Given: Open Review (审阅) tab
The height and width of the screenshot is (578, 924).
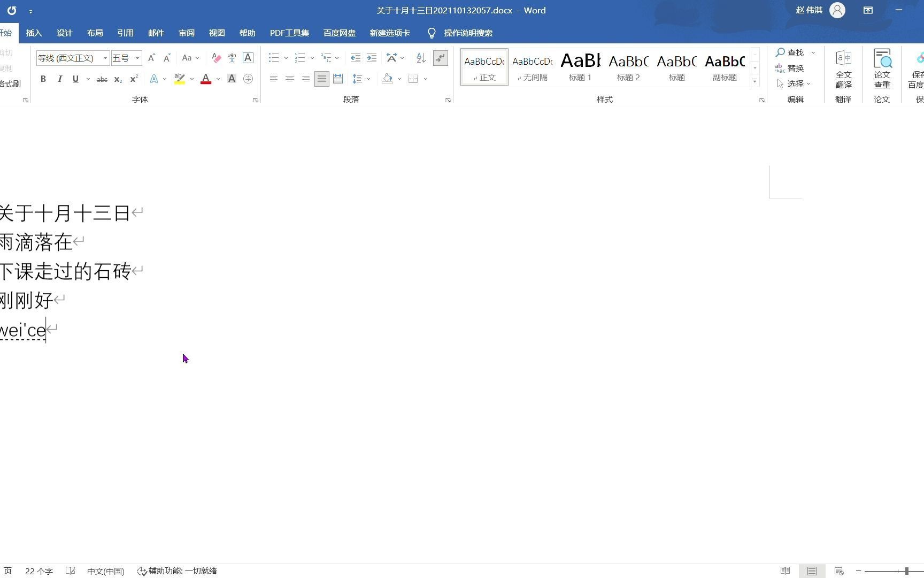Looking at the screenshot, I should (x=186, y=33).
